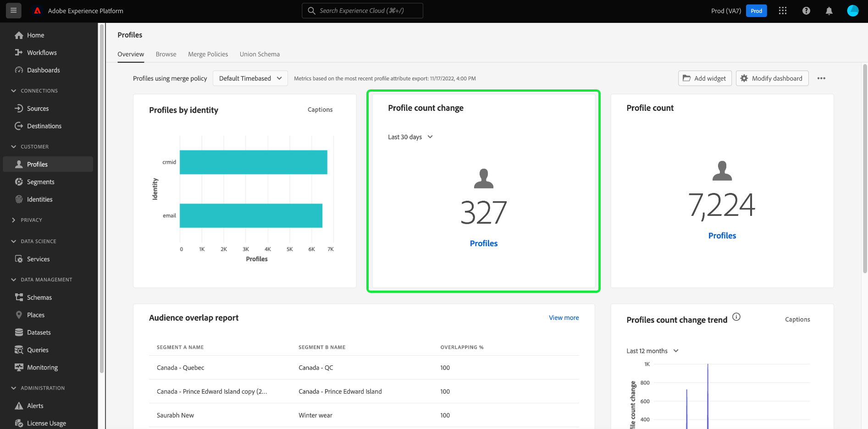Click Captions on Profiles by identity widget

(320, 110)
